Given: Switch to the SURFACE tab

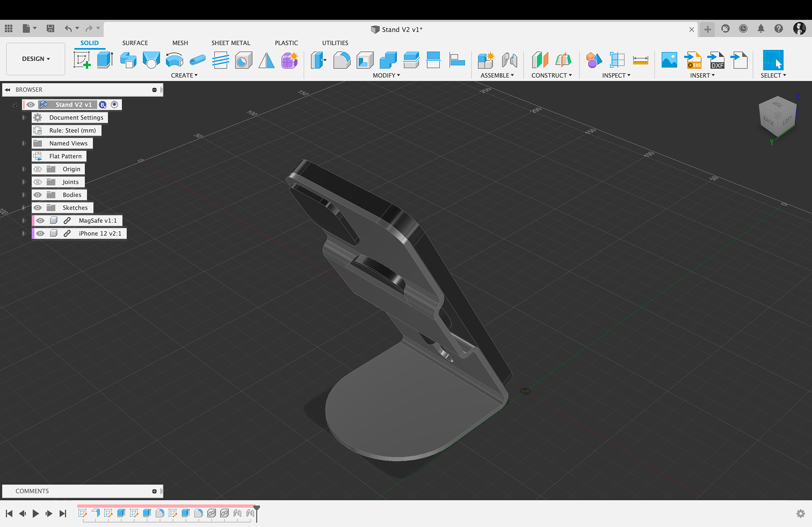Looking at the screenshot, I should click(x=135, y=43).
